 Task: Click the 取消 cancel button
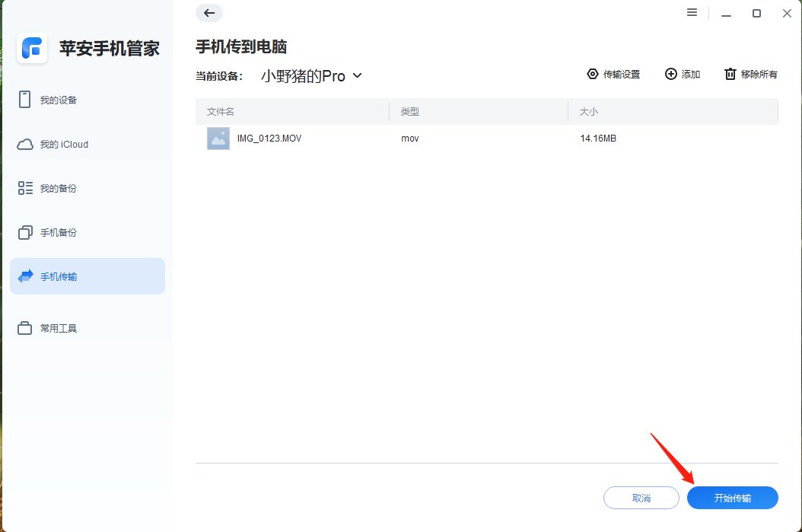point(641,497)
